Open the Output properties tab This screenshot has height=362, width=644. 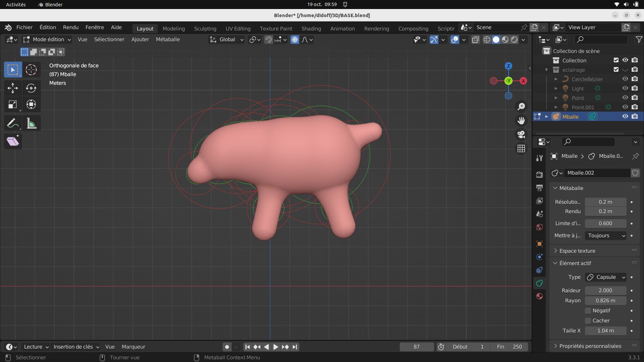[539, 188]
